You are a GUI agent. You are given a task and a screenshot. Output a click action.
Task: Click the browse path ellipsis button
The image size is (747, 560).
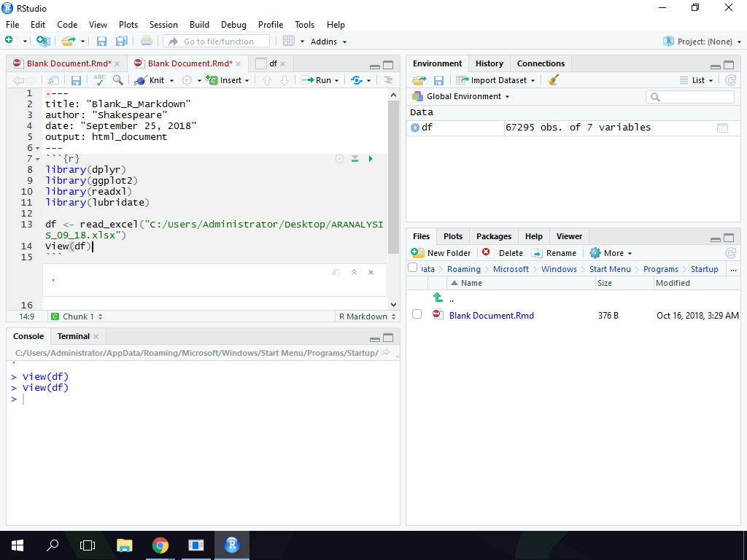click(x=732, y=270)
